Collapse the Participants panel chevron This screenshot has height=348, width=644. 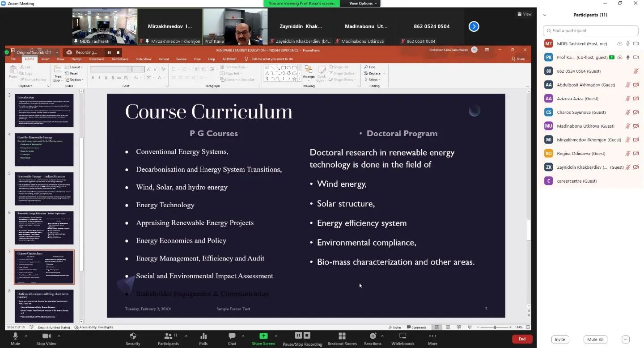545,15
